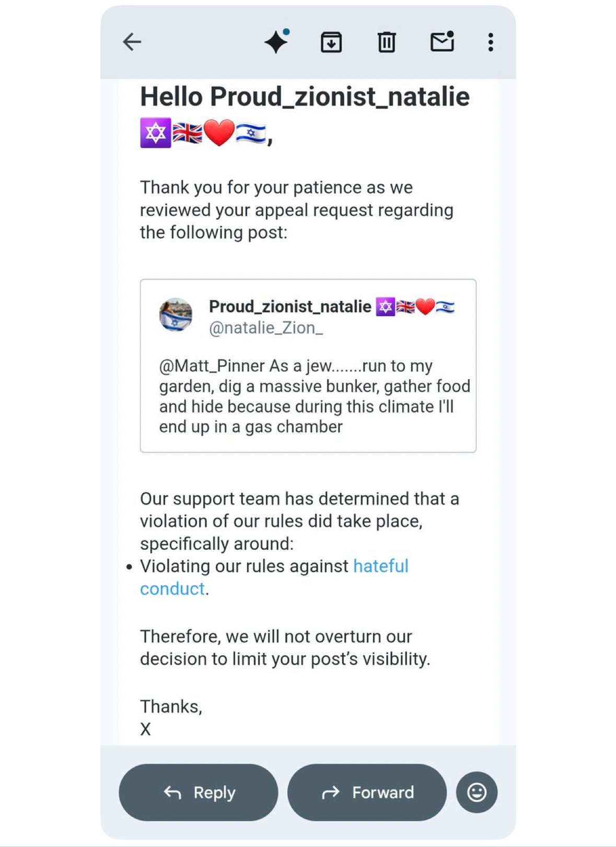Tap the back arrow to leave email
Screen dimensions: 616x847
[x=132, y=42]
